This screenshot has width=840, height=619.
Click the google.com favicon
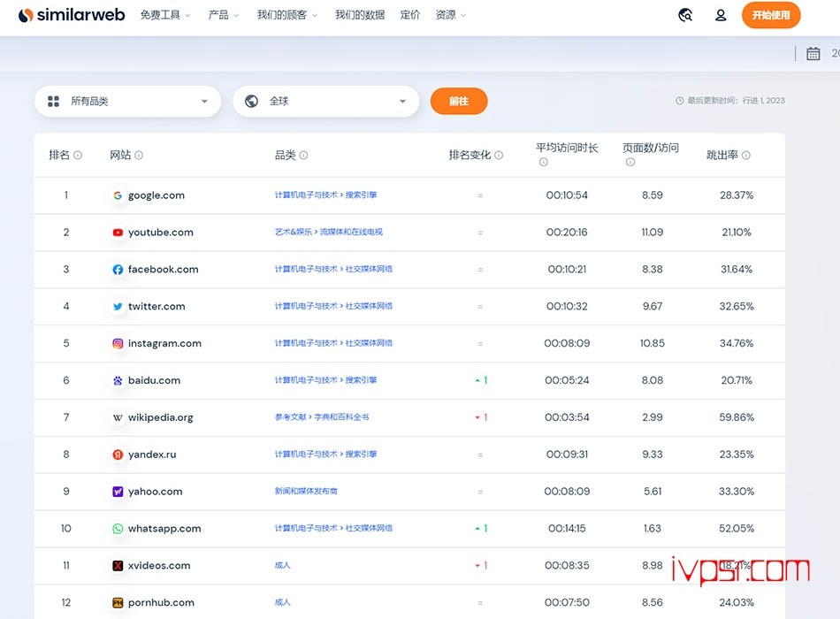[x=118, y=195]
